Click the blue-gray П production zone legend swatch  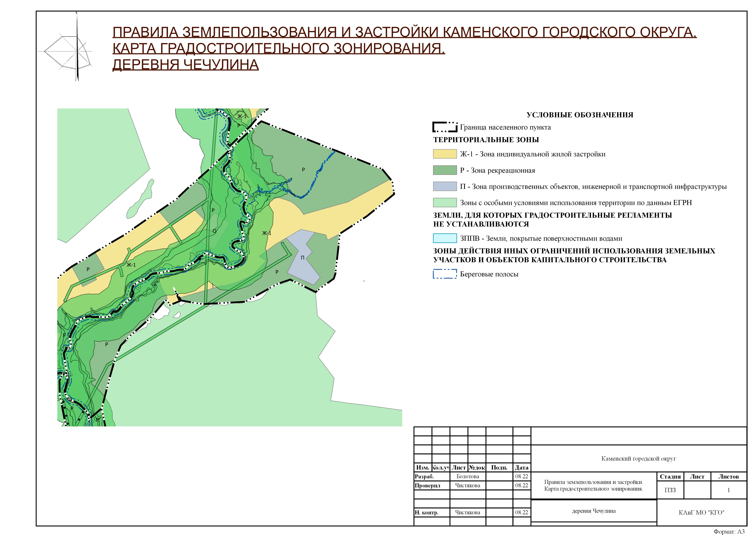(x=445, y=186)
